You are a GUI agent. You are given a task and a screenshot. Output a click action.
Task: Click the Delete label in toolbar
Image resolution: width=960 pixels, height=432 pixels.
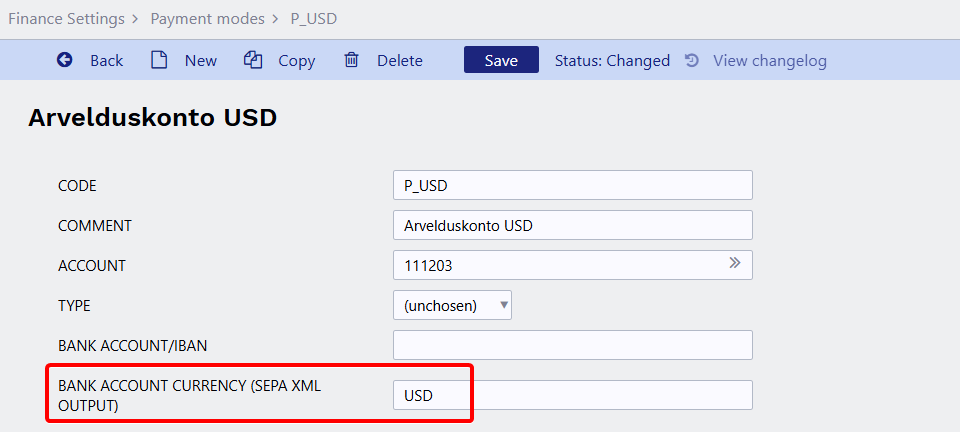tap(399, 60)
